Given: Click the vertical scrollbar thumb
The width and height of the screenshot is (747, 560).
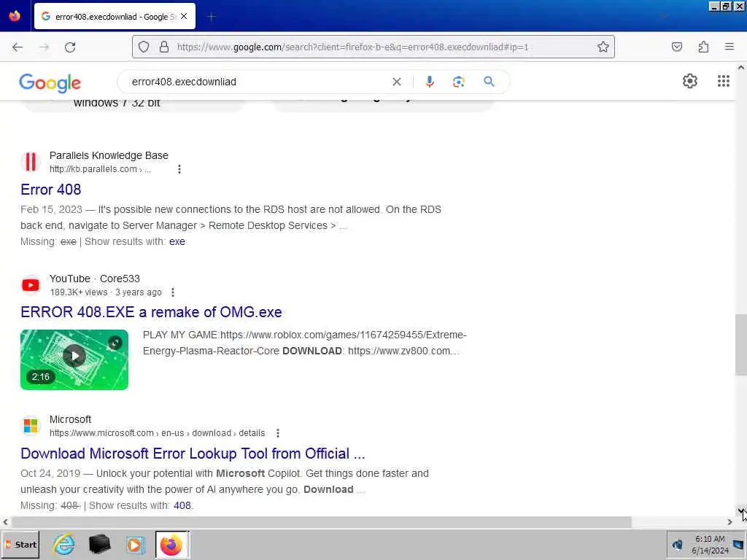Looking at the screenshot, I should pyautogui.click(x=741, y=345).
